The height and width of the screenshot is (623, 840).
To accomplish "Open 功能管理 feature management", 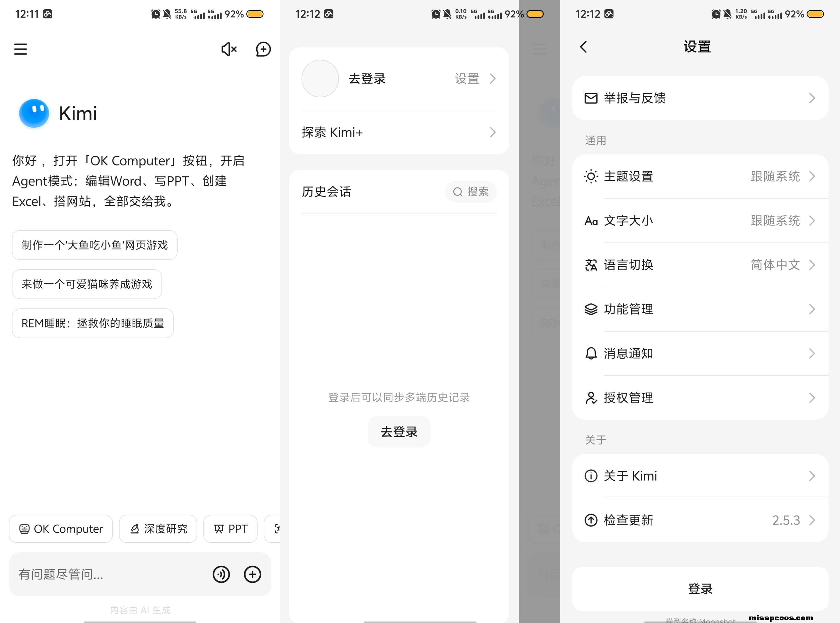I will pyautogui.click(x=700, y=309).
